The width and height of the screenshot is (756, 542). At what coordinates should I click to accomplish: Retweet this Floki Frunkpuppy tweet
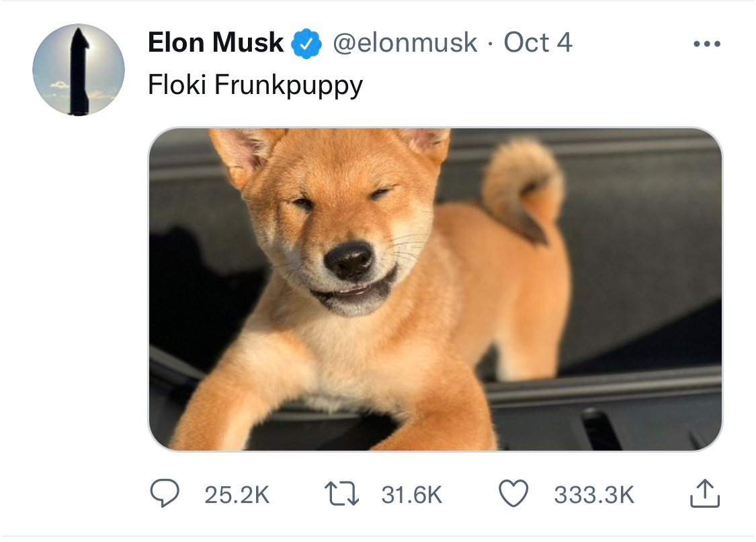pyautogui.click(x=342, y=495)
